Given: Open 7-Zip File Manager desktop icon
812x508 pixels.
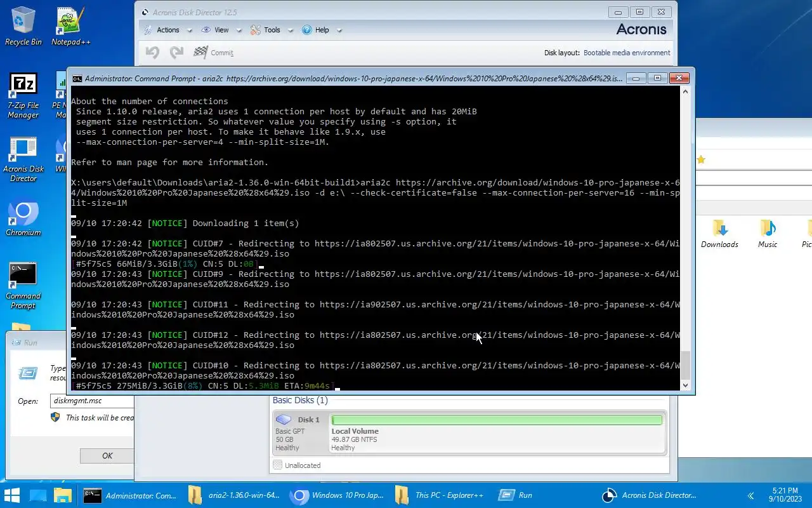Looking at the screenshot, I should (x=23, y=96).
